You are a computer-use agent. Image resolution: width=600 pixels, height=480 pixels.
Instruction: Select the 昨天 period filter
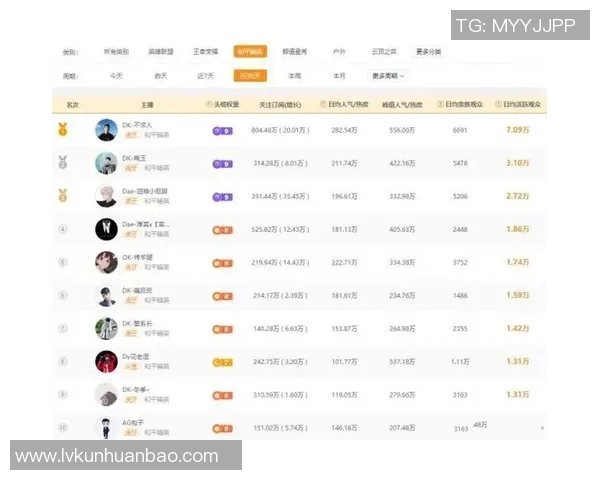tap(161, 76)
